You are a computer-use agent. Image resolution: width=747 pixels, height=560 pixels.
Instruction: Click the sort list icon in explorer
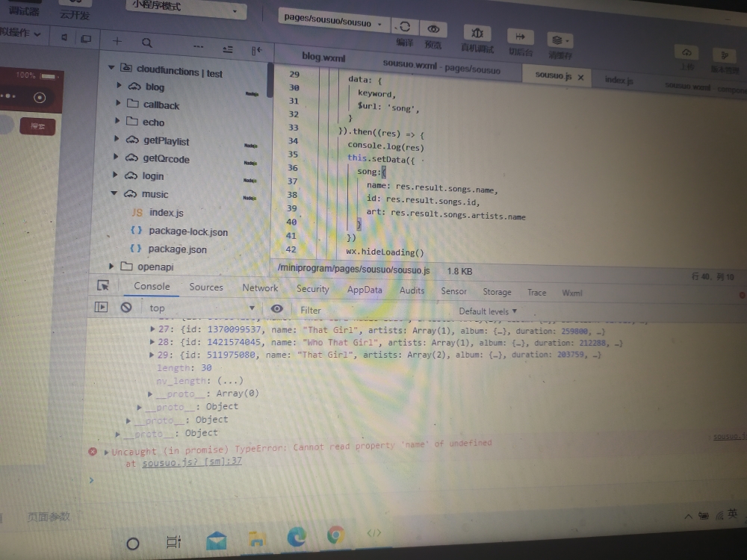[228, 49]
